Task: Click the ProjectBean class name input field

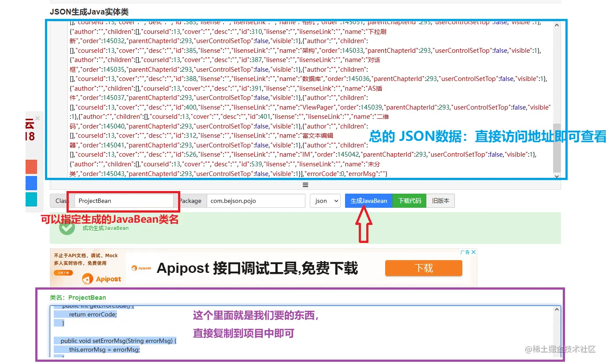Action: coord(123,201)
